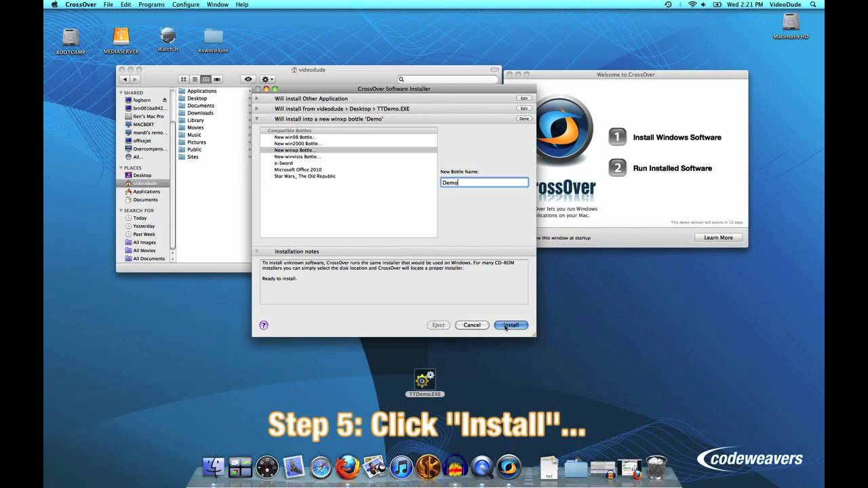Open the Apple menu
Screen dimensions: 868x488
[55, 4]
